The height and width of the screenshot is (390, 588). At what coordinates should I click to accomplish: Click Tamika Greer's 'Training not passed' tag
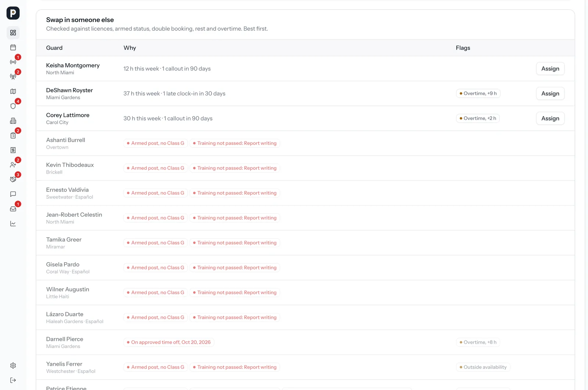click(235, 243)
